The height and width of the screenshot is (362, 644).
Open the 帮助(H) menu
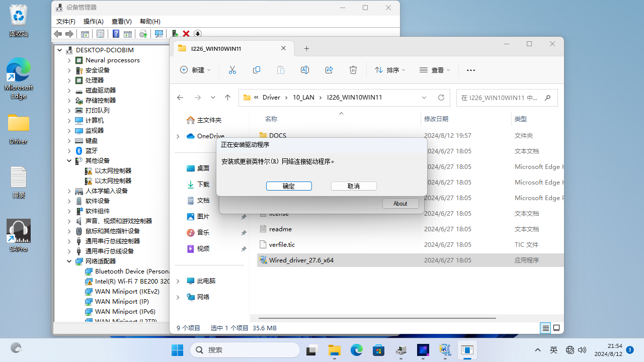point(150,22)
